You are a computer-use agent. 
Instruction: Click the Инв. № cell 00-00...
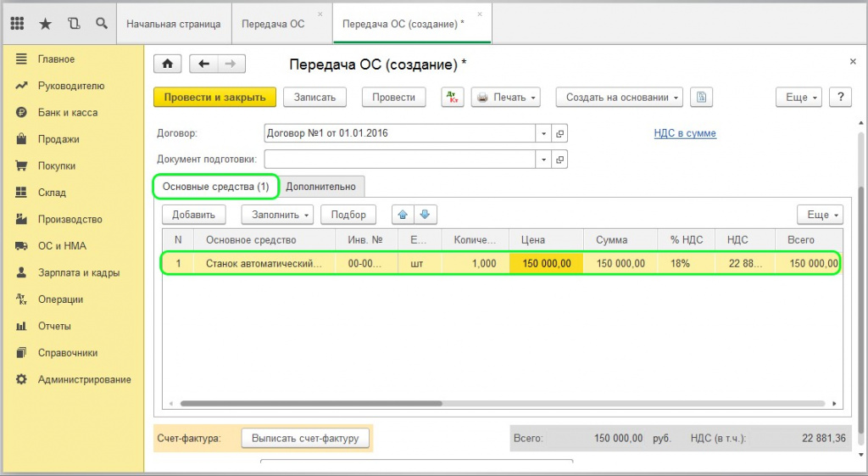click(366, 263)
